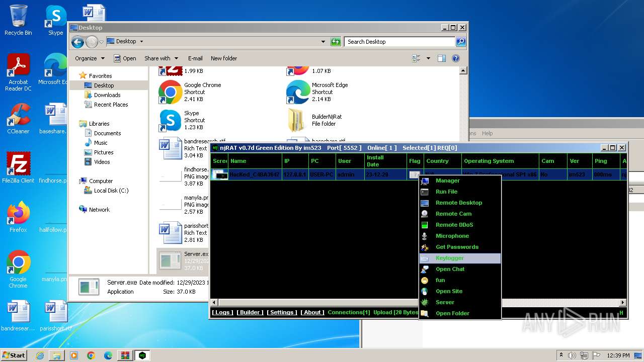Click the njRAT horizontal scrollbar left arrow
Screen dimensions: 644x362
(214, 303)
